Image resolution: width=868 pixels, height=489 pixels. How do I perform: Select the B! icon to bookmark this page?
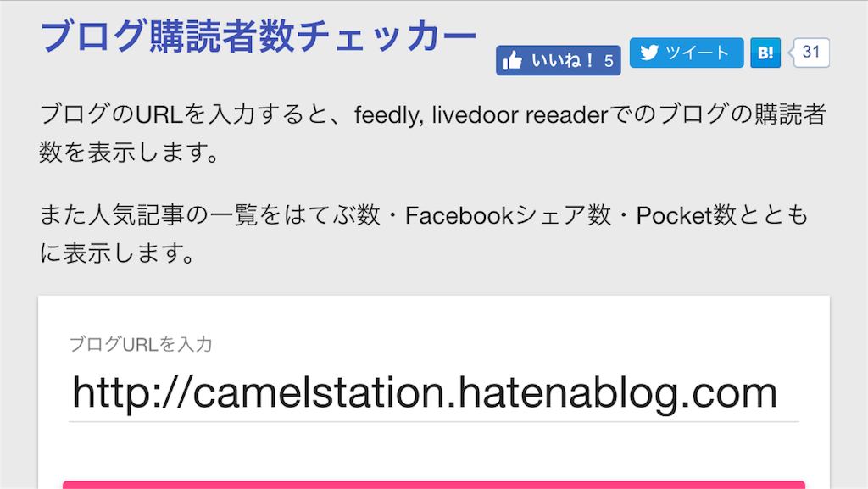click(765, 53)
